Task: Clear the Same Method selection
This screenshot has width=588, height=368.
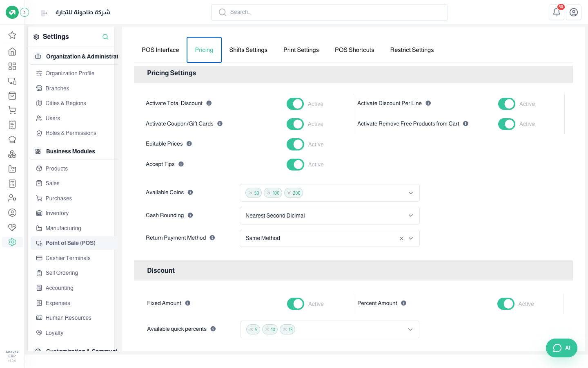Action: click(x=401, y=238)
